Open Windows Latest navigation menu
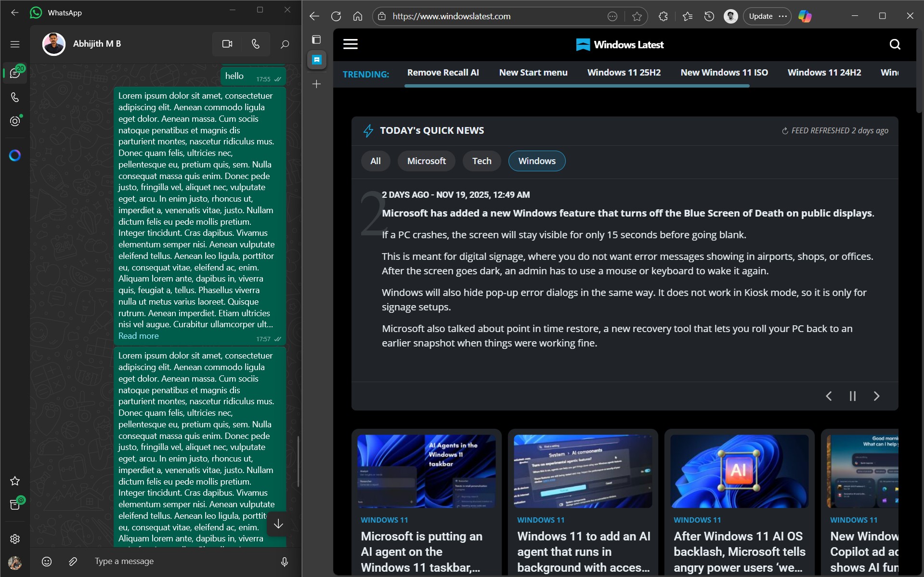This screenshot has width=924, height=577. pos(351,44)
